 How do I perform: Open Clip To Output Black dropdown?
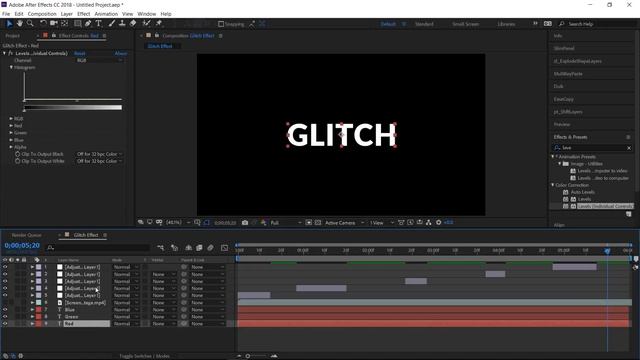100,154
